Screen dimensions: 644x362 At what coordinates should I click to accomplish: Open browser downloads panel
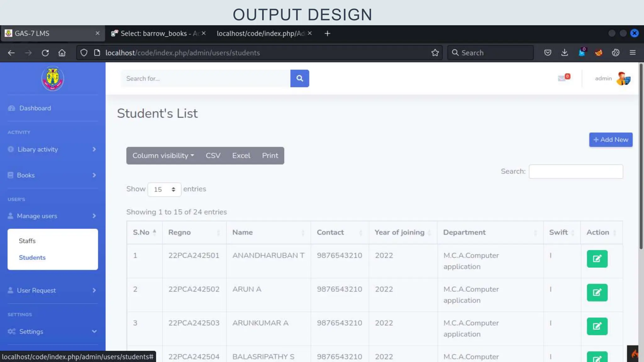(x=564, y=53)
